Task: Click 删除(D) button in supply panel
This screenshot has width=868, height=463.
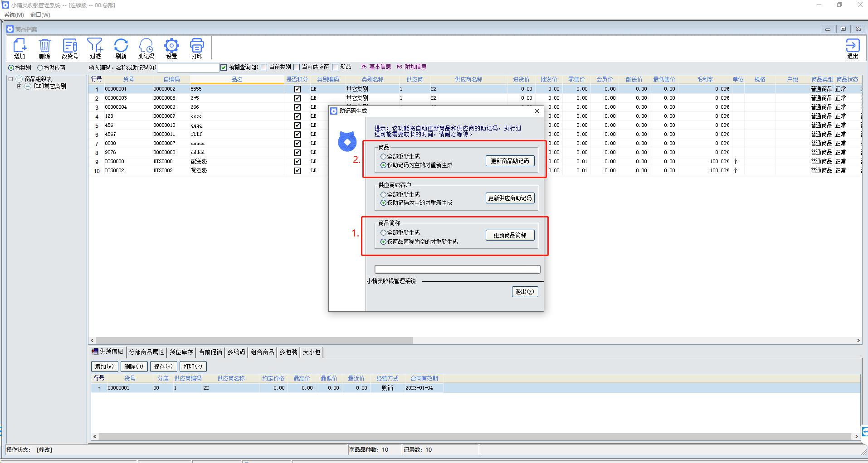Action: [134, 367]
